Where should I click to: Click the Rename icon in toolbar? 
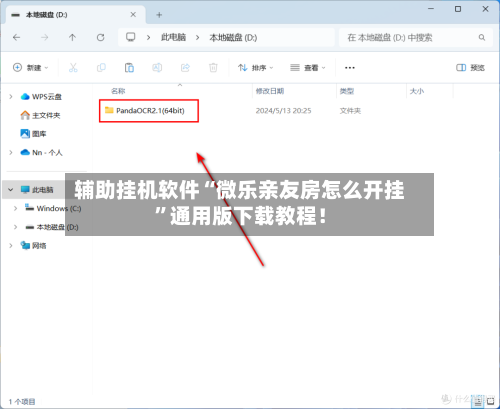[157, 68]
